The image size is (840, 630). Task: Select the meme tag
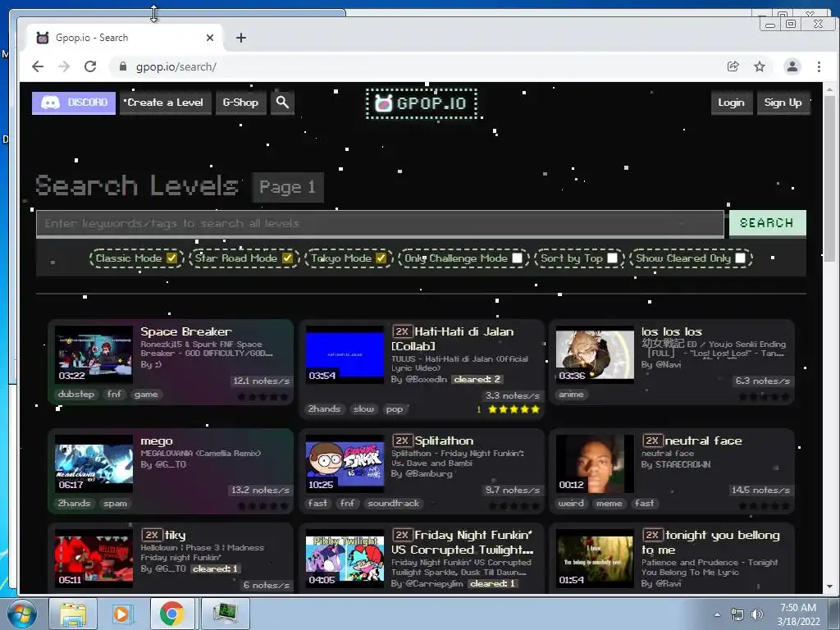pos(609,504)
